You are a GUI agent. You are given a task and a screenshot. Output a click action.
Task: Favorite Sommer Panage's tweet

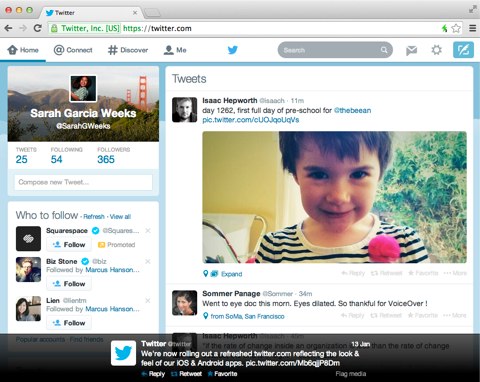tap(423, 315)
